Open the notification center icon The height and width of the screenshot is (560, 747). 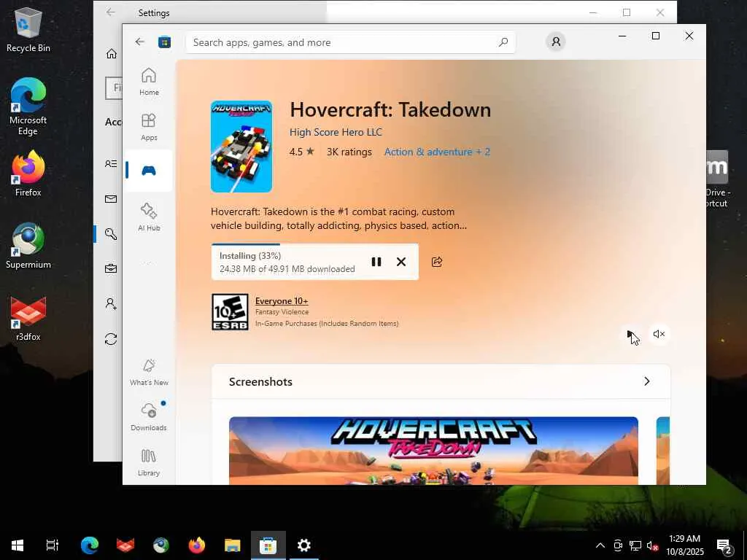pos(724,545)
